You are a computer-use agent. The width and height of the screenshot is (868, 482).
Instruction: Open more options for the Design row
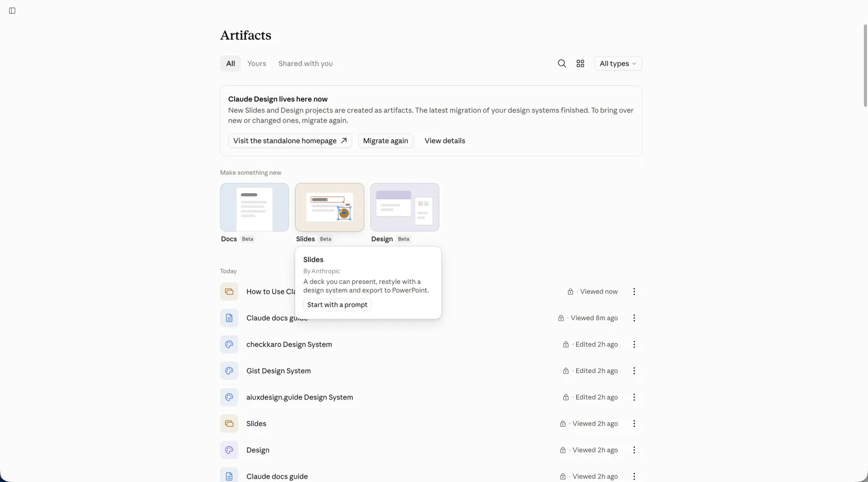coord(634,450)
